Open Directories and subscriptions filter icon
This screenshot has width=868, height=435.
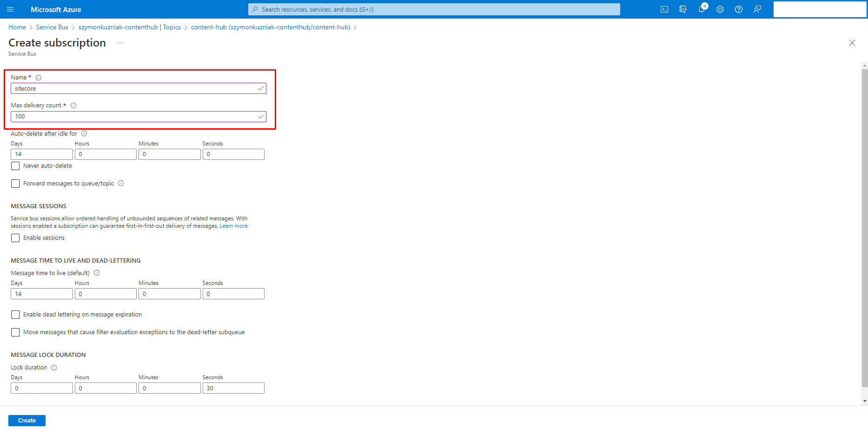click(683, 9)
